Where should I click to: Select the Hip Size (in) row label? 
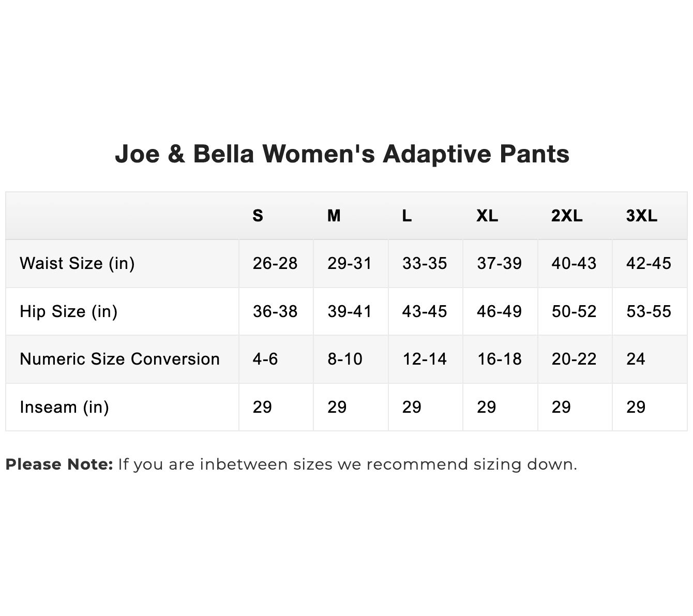[68, 311]
